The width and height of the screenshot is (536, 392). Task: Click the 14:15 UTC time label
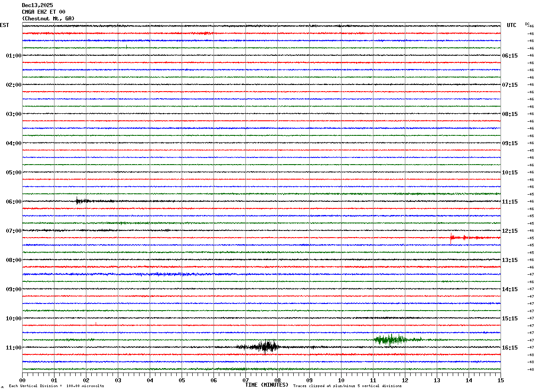510,289
